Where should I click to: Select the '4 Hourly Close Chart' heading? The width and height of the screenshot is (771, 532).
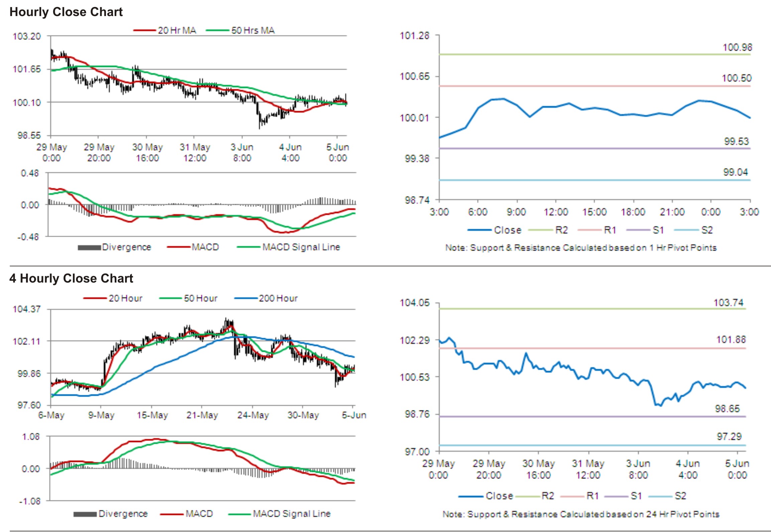[71, 278]
